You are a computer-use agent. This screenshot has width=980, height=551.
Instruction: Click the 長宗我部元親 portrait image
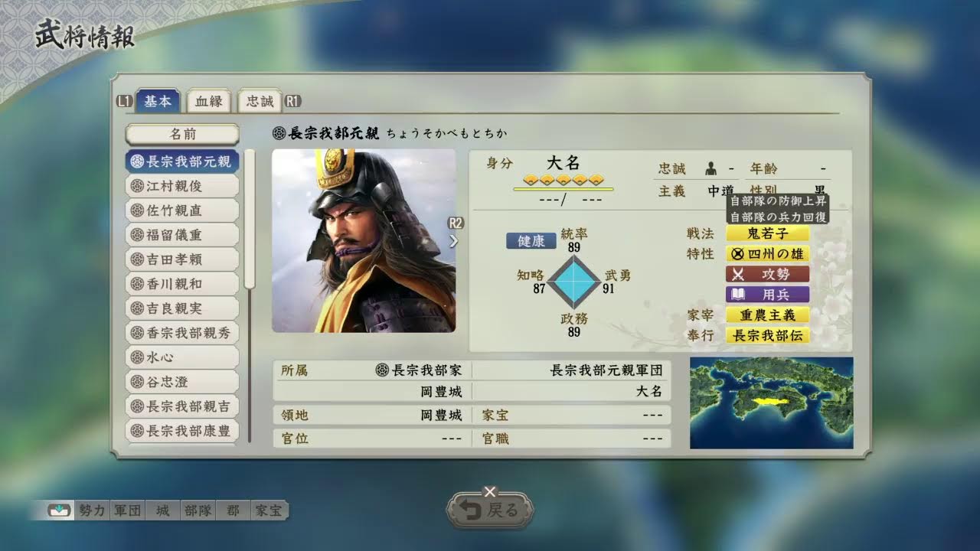(x=364, y=240)
